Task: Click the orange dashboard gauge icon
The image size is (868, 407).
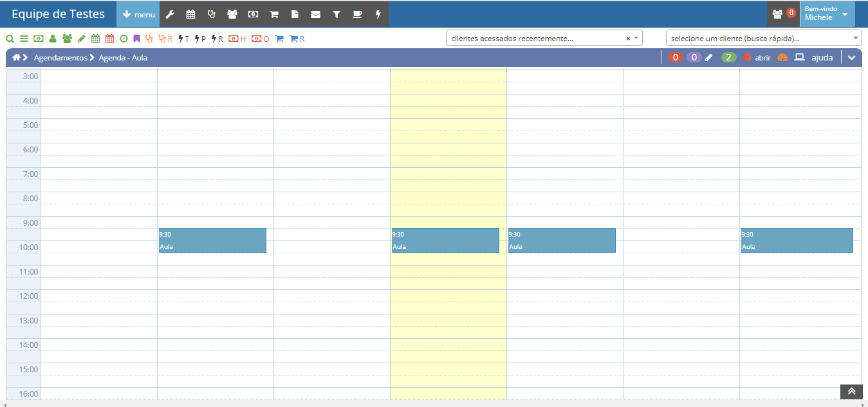Action: (782, 57)
